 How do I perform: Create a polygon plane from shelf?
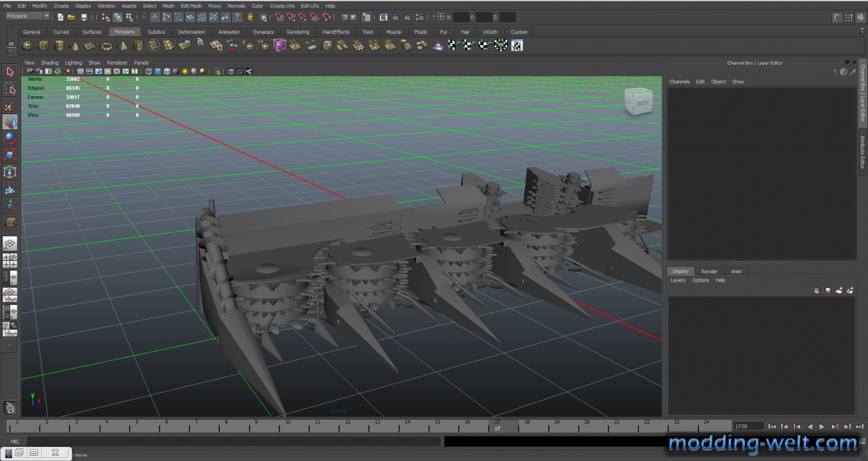[x=91, y=45]
